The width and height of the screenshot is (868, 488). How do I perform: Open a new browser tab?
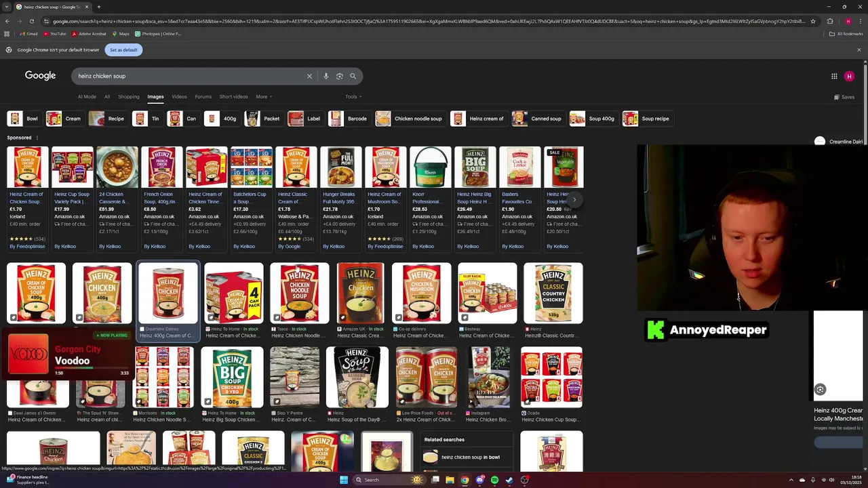click(98, 7)
